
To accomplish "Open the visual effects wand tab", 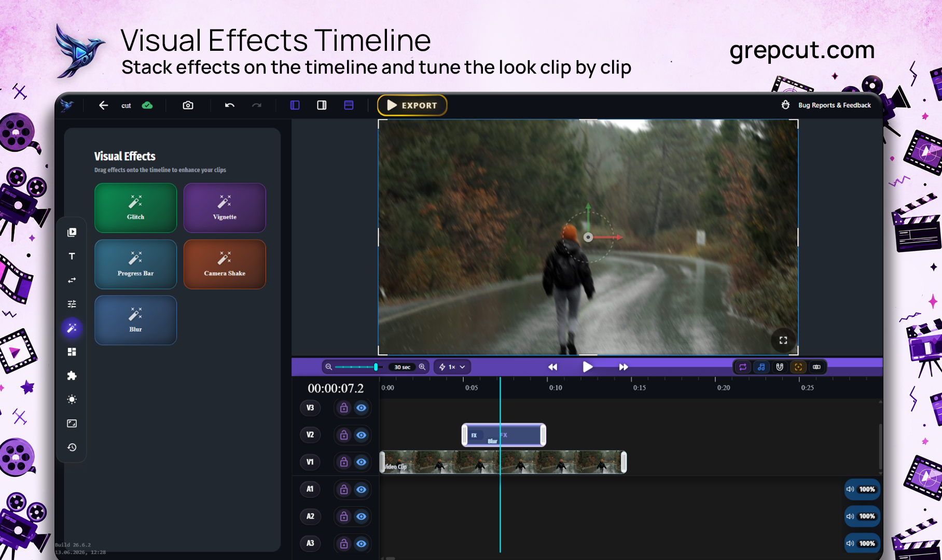I will tap(72, 328).
